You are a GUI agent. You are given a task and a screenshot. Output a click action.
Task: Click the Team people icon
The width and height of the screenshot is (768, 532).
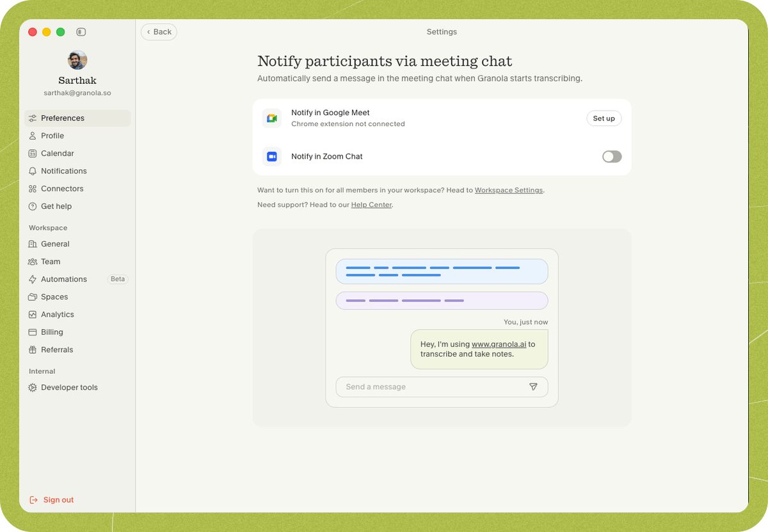point(33,262)
